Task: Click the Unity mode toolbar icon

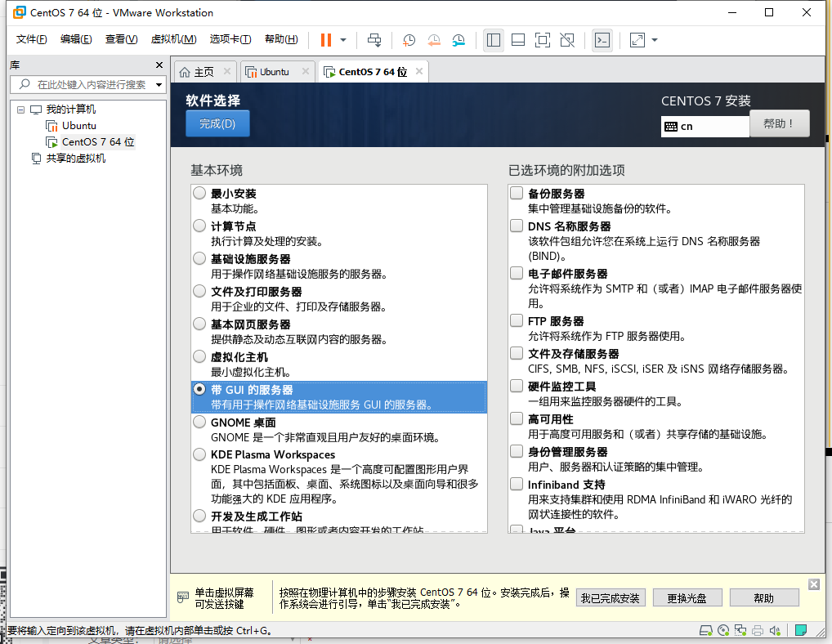Action: (x=567, y=40)
